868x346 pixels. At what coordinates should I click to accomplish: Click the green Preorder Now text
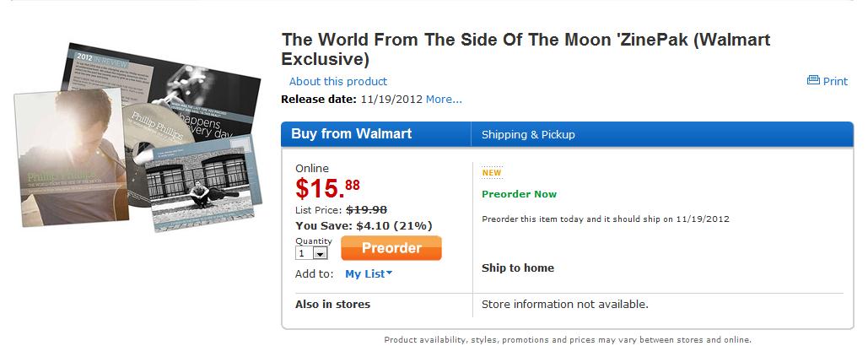point(519,194)
